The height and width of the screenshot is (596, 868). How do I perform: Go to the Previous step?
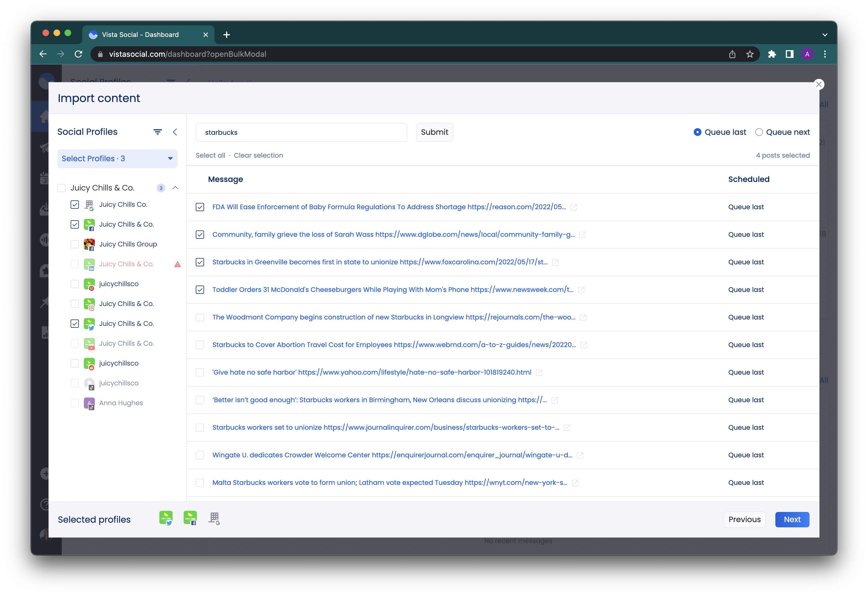pos(744,520)
